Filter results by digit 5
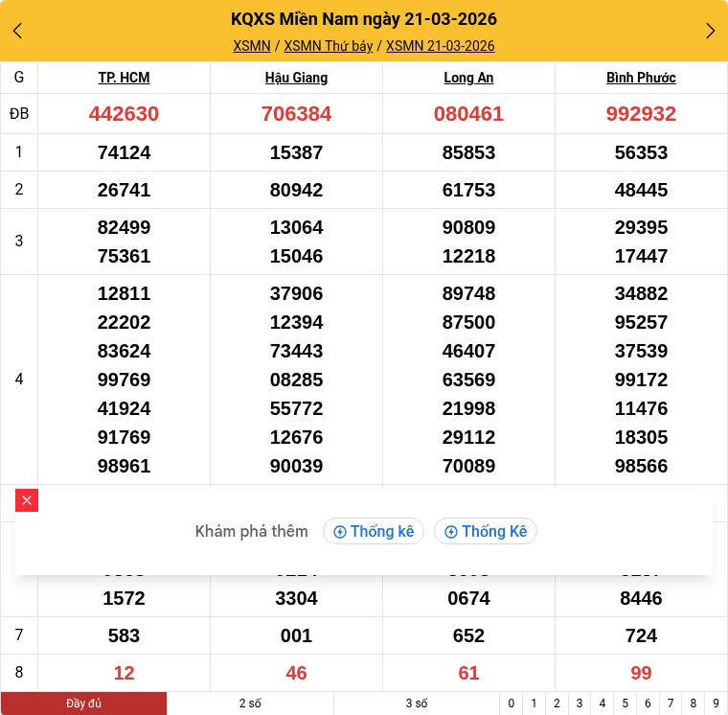 [x=625, y=703]
